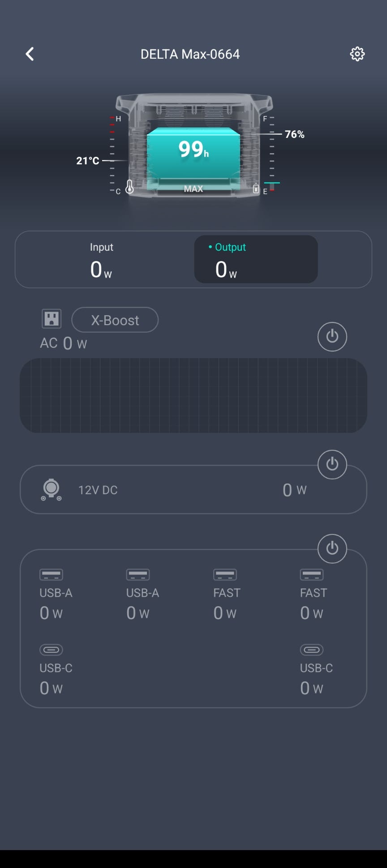The width and height of the screenshot is (387, 868).
Task: Switch to the Output tab
Action: [256, 260]
